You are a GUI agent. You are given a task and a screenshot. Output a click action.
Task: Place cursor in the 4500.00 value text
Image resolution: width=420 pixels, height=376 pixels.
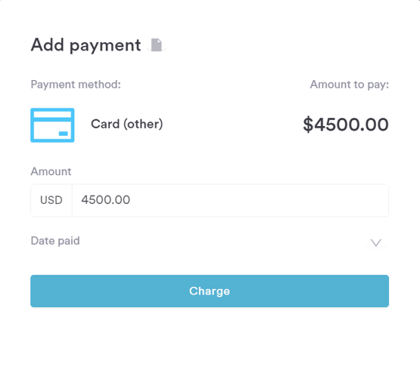pos(106,200)
